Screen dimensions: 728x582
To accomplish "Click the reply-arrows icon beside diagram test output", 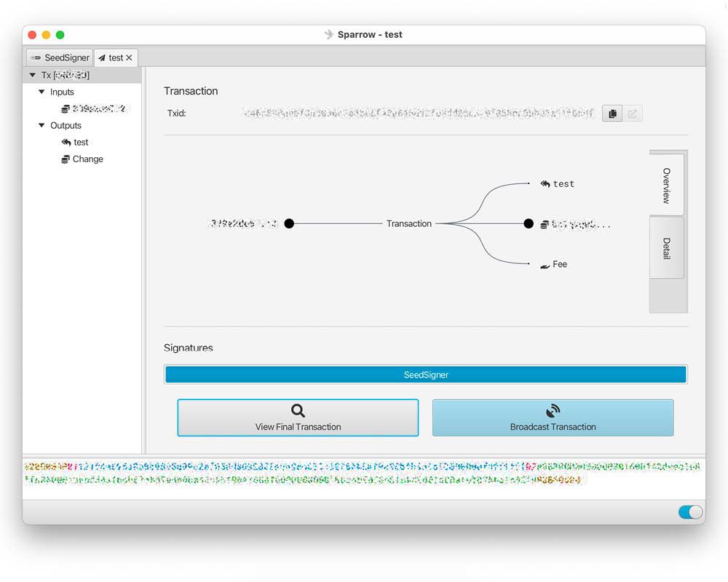I will point(545,184).
